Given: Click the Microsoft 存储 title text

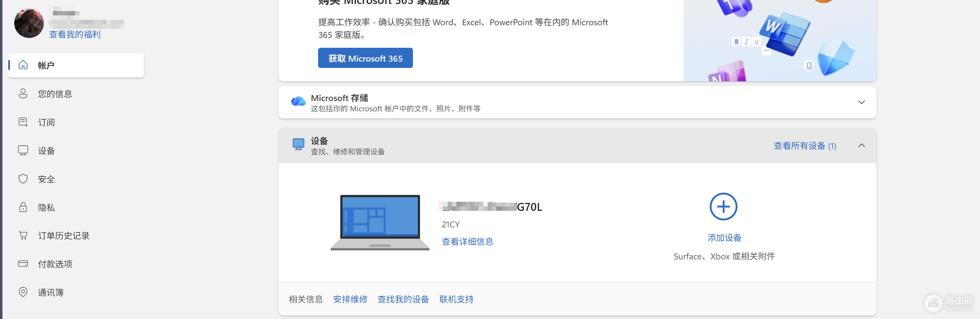Looking at the screenshot, I should [339, 98].
